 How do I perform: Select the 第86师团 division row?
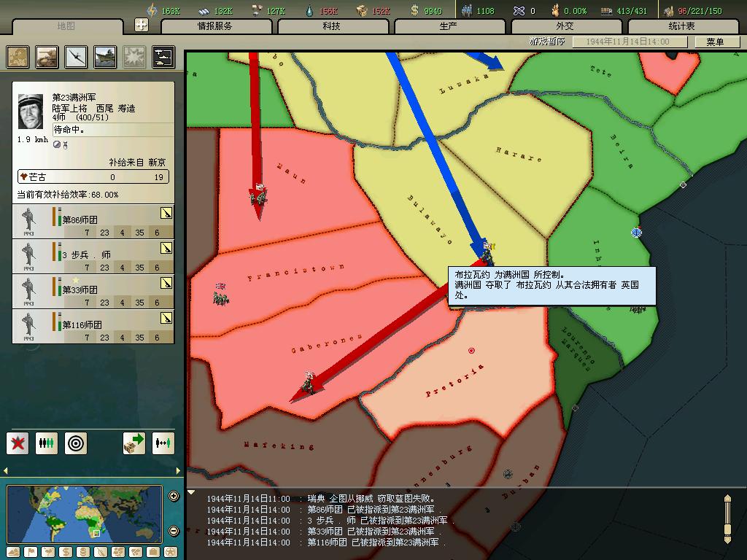[93, 222]
